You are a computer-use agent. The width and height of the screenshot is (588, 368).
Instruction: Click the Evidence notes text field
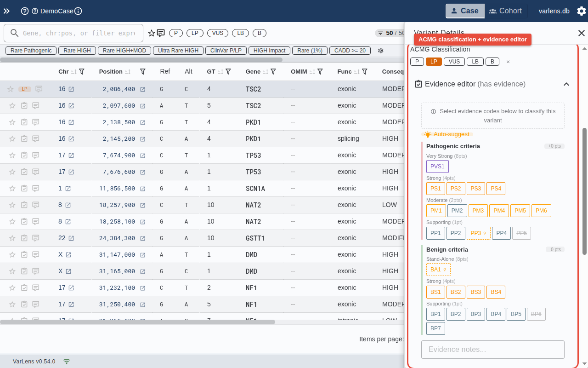(492, 350)
